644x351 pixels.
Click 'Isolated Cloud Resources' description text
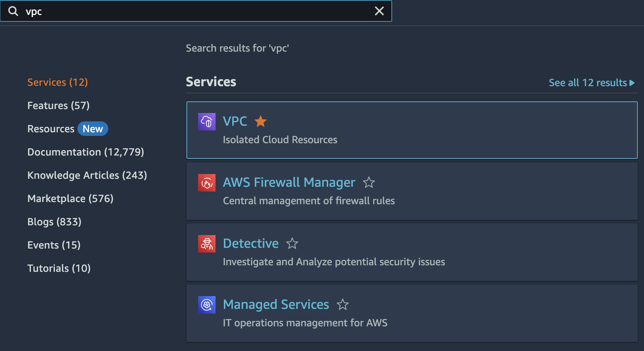[x=280, y=140]
